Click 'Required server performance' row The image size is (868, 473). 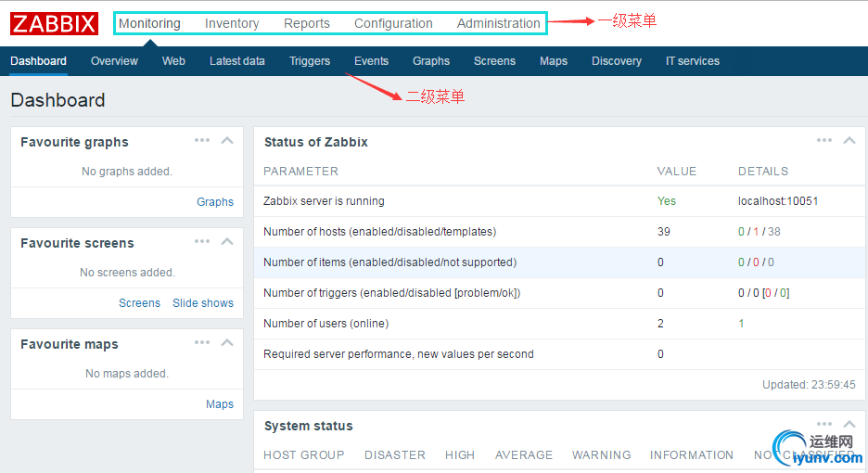pos(560,354)
